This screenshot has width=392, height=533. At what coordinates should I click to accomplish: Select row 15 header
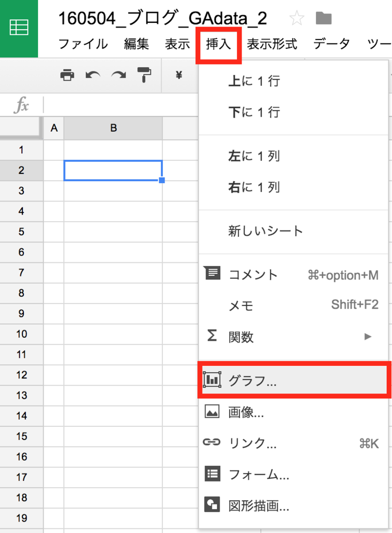click(x=21, y=437)
